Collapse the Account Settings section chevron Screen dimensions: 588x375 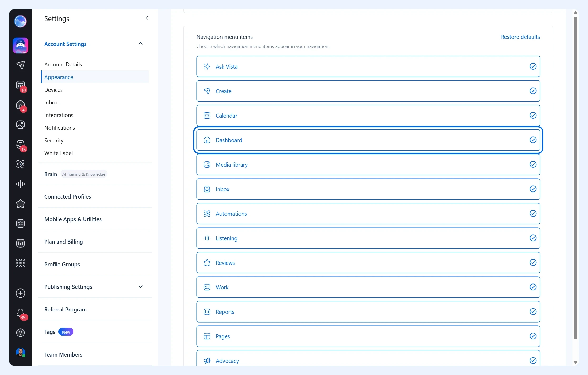[x=141, y=44]
